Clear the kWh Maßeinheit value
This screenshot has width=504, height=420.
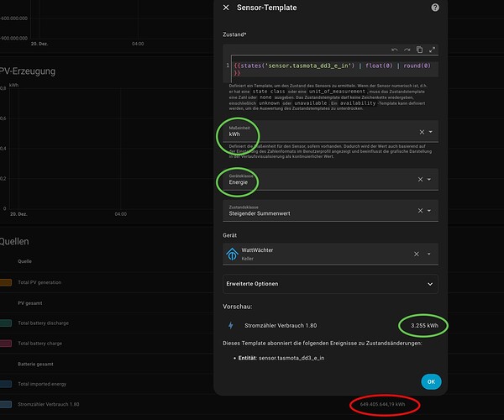click(x=422, y=132)
